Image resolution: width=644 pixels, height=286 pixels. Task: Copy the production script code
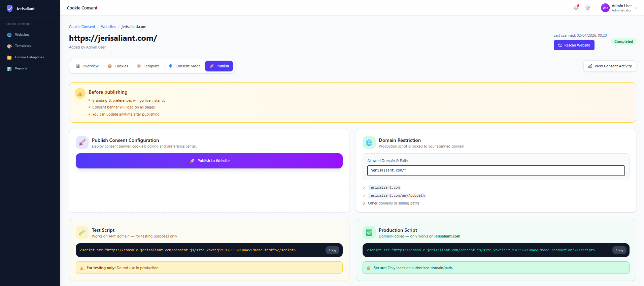coord(619,250)
